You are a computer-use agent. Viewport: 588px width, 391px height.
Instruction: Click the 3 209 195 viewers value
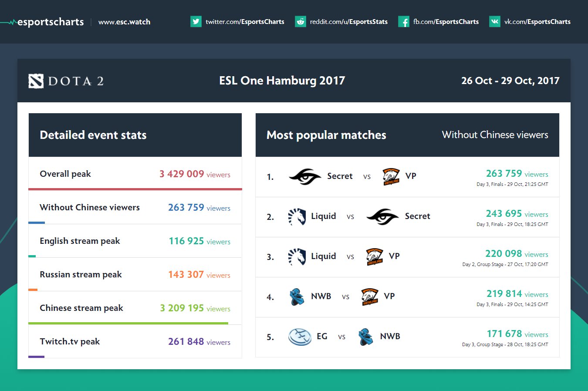click(195, 308)
